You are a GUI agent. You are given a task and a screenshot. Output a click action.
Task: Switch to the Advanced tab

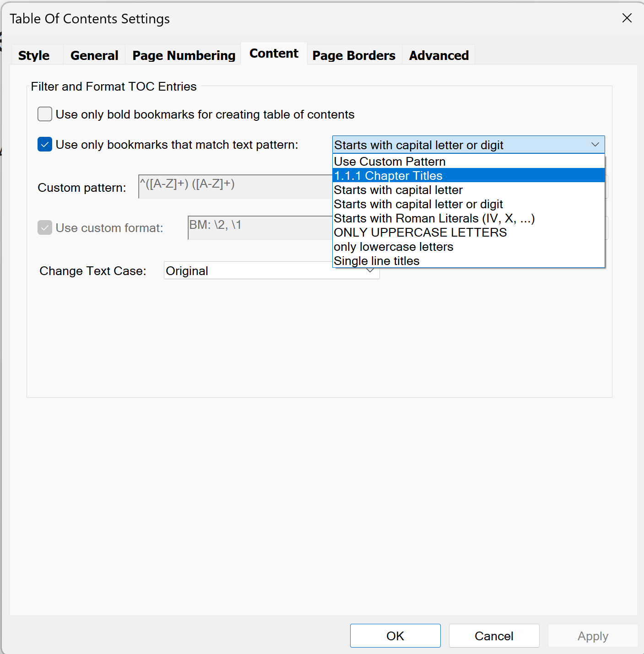click(438, 55)
